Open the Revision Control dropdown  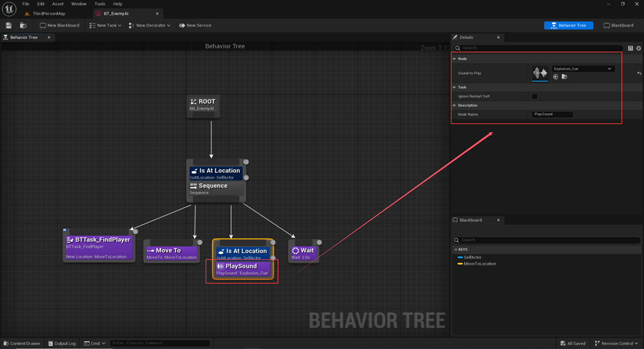(x=616, y=344)
